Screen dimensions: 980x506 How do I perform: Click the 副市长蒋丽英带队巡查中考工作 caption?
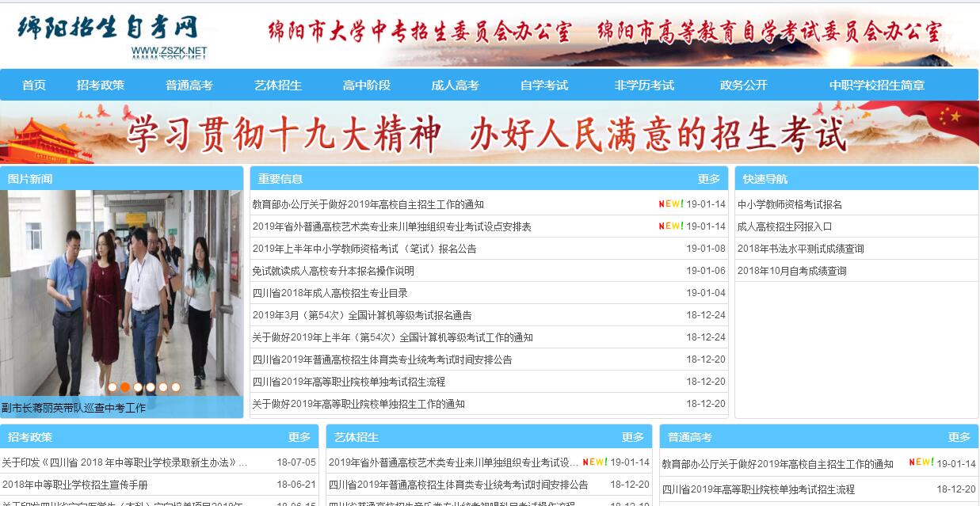point(74,409)
